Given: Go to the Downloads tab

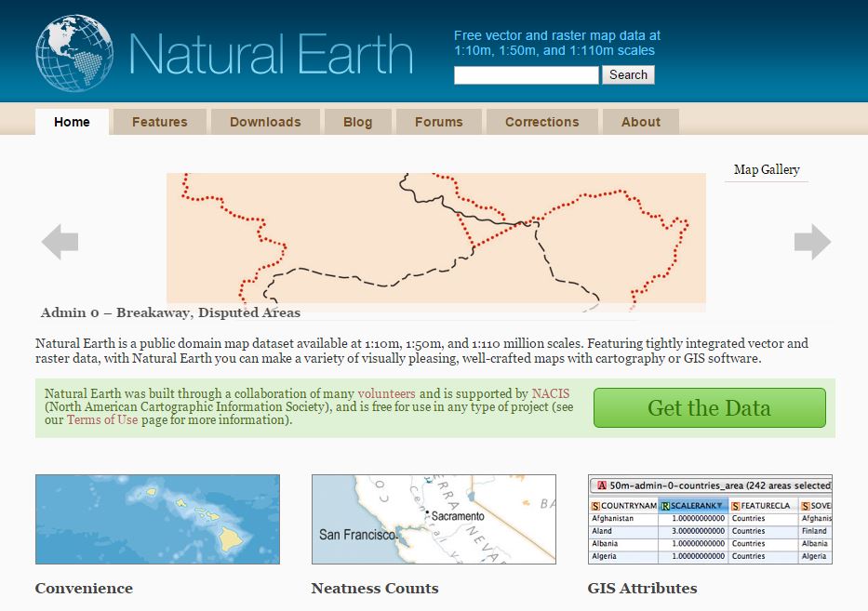Looking at the screenshot, I should point(265,122).
